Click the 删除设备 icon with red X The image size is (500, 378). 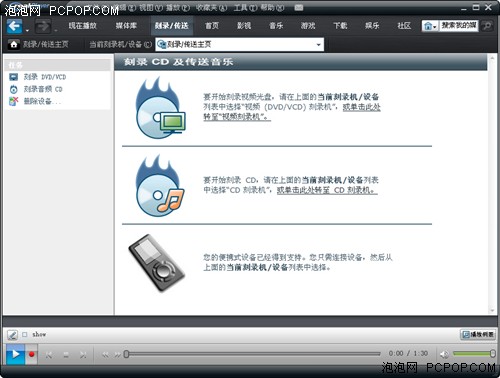pos(13,101)
